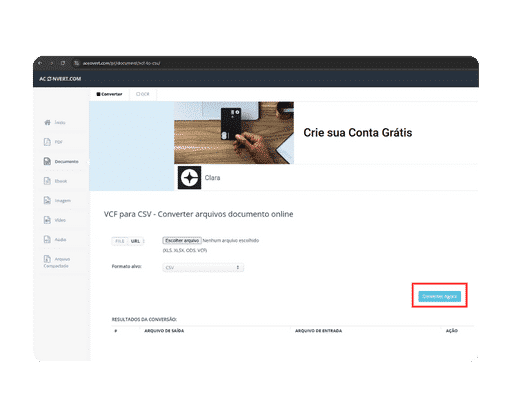The width and height of the screenshot is (513, 416).
Task: Open the Áudio sidebar icon
Action: click(47, 239)
